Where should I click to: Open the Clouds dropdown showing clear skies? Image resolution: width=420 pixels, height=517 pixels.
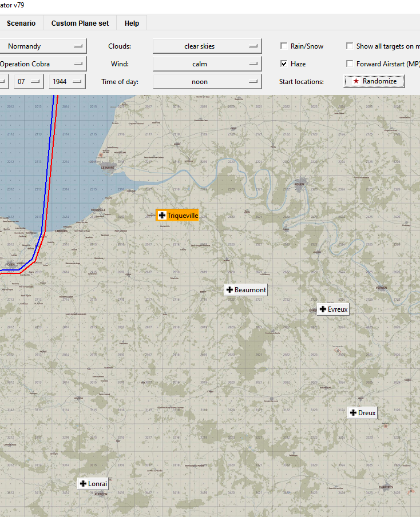(x=207, y=46)
